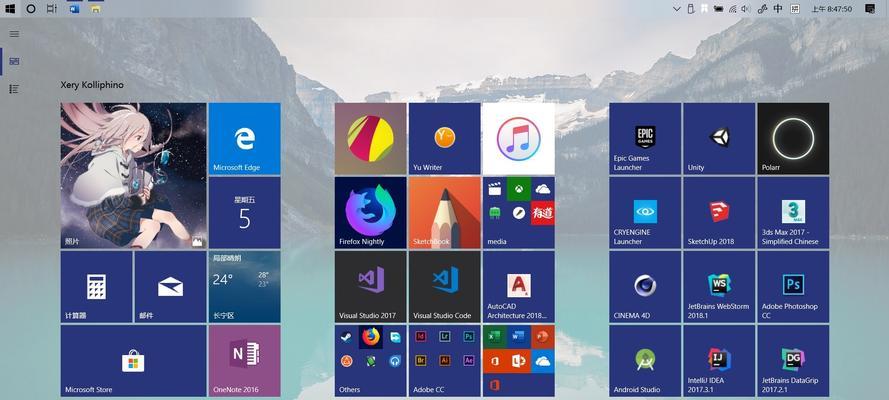Open the Firefox icon in Others folder

[x=370, y=337]
